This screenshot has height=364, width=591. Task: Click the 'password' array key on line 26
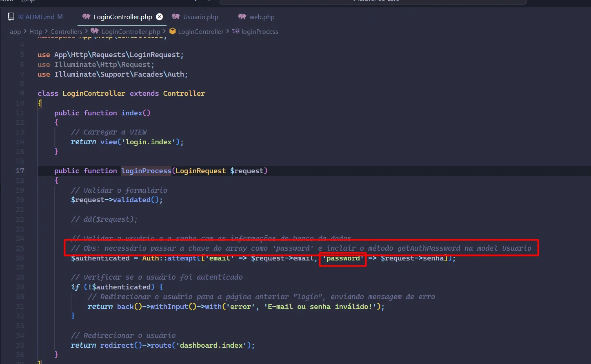(343, 258)
